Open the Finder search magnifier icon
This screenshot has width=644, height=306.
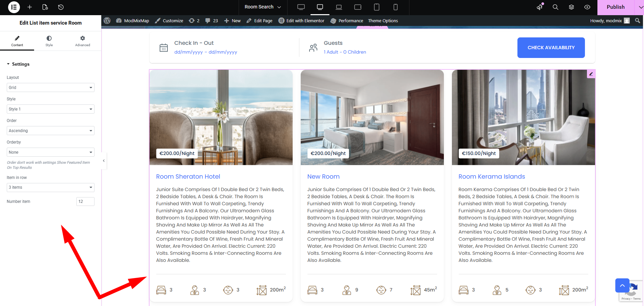(555, 7)
